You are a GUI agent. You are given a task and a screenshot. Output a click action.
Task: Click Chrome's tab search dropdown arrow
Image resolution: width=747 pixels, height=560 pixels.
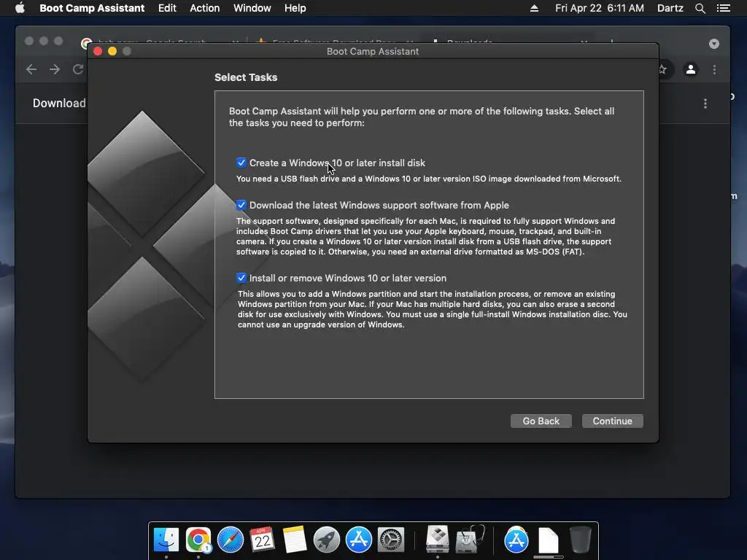713,44
